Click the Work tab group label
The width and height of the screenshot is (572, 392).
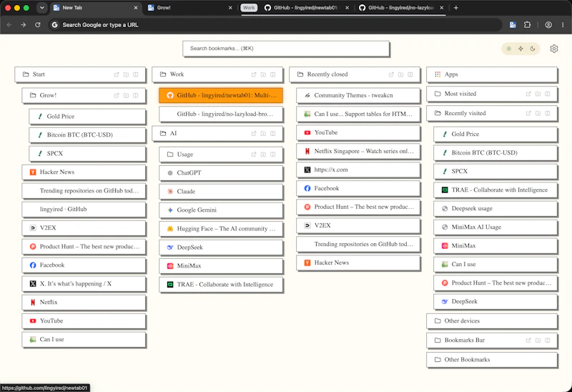pyautogui.click(x=249, y=8)
